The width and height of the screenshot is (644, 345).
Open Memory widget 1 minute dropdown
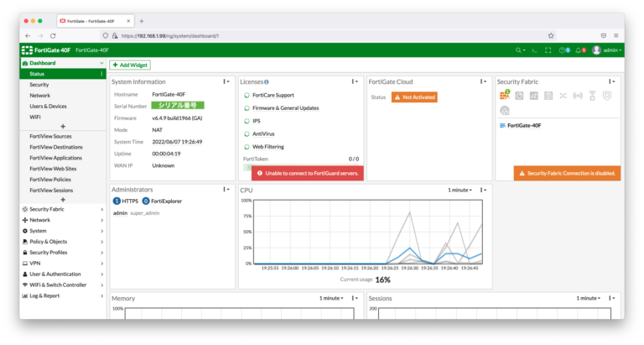[x=331, y=298]
